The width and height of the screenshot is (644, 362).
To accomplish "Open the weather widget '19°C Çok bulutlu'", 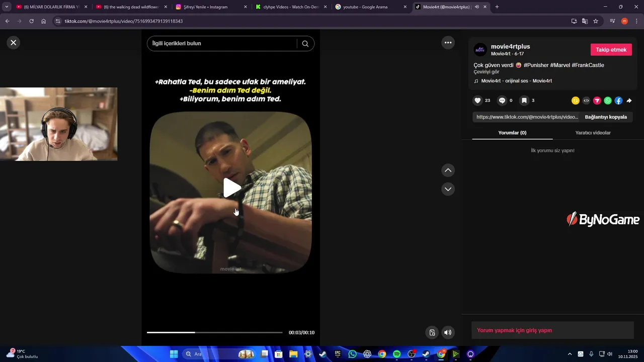I will coord(22,354).
